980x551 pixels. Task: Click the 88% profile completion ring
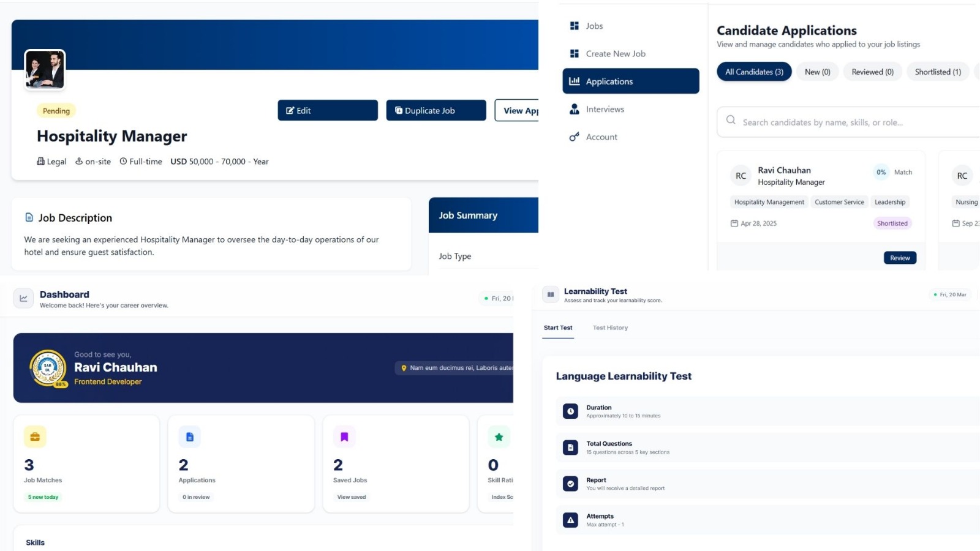48,368
